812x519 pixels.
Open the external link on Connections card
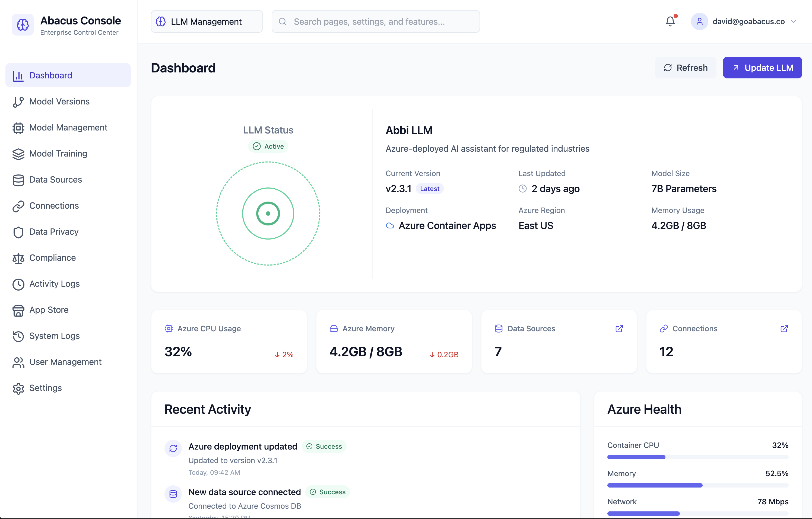click(x=784, y=329)
